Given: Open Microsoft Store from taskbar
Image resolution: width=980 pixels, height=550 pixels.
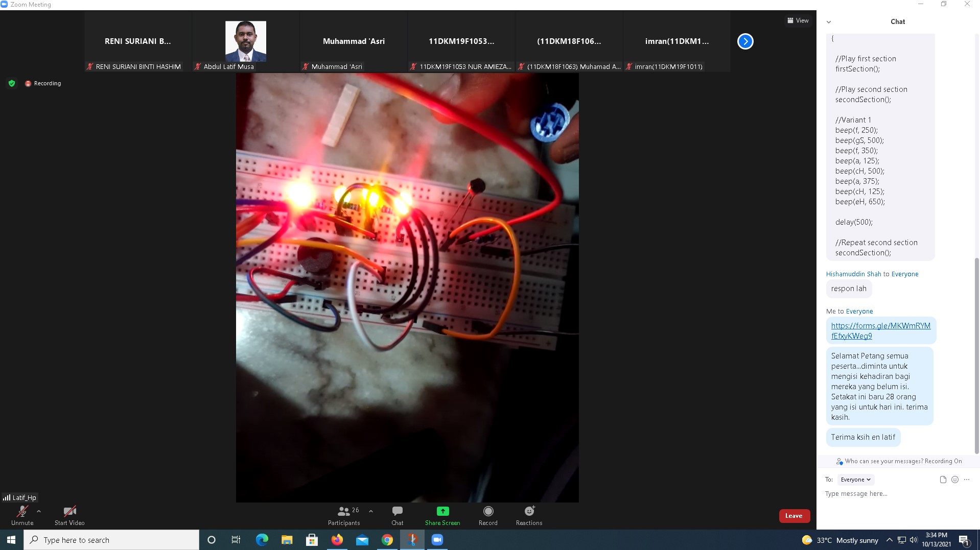Looking at the screenshot, I should coord(312,540).
